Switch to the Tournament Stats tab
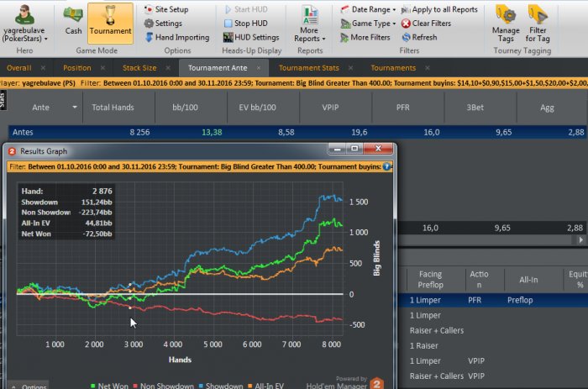The width and height of the screenshot is (588, 389). (308, 68)
